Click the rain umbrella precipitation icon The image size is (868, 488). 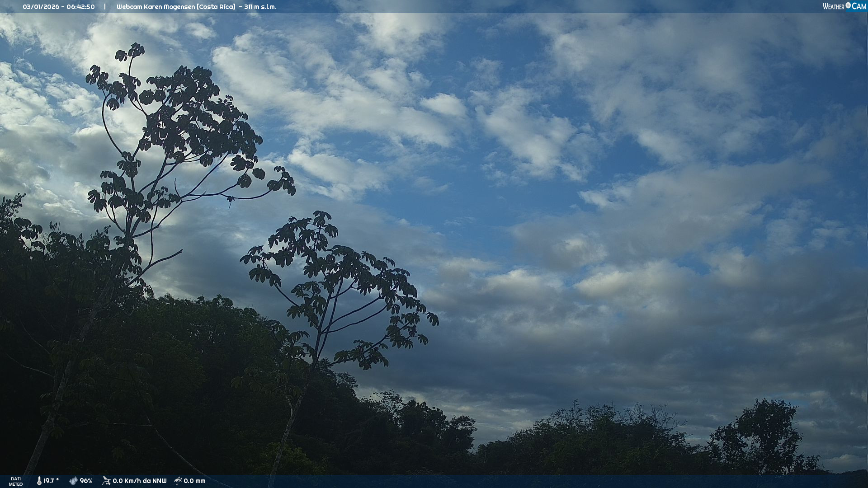pos(178,481)
